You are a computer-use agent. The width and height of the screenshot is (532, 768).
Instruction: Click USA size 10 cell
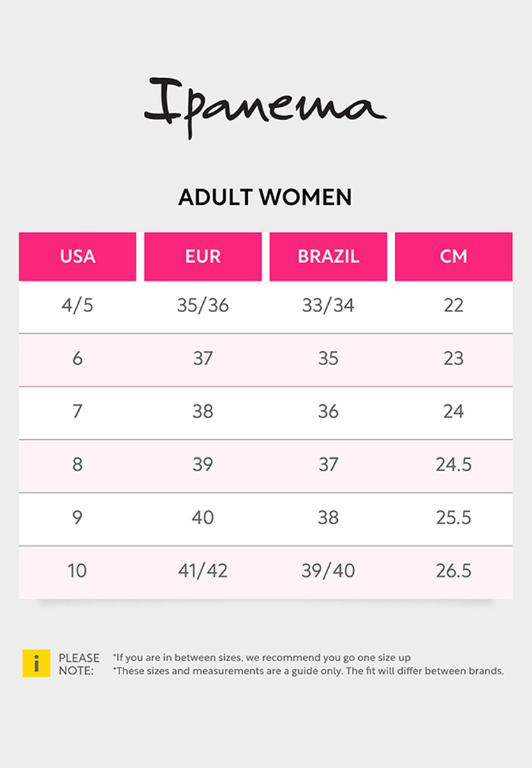tap(77, 570)
